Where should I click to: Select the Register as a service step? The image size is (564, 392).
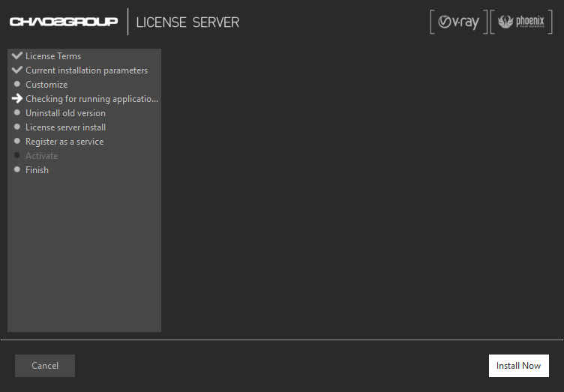64,142
